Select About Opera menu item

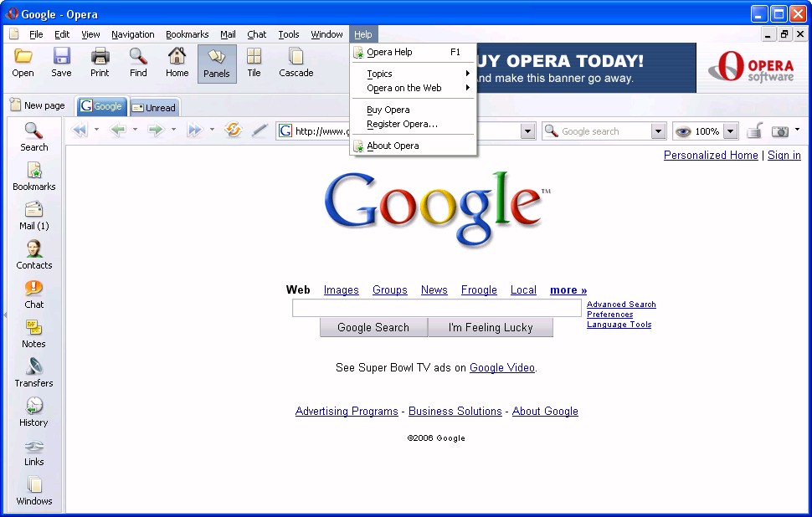pyautogui.click(x=414, y=146)
